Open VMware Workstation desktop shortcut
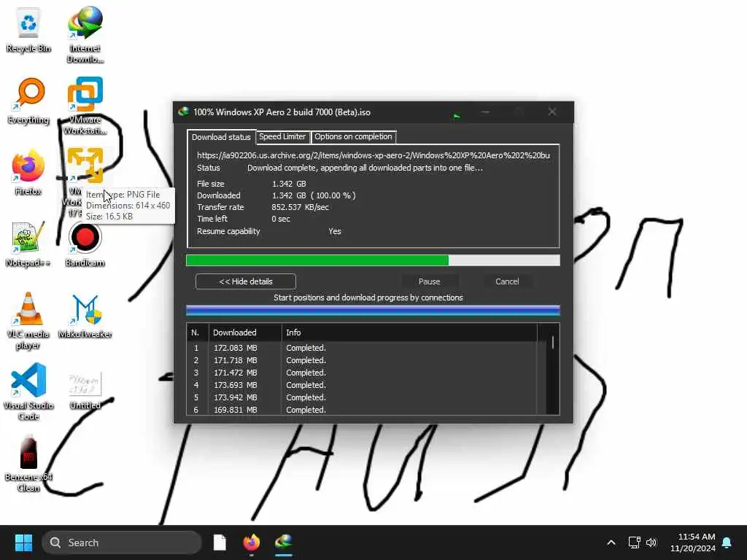 click(85, 106)
